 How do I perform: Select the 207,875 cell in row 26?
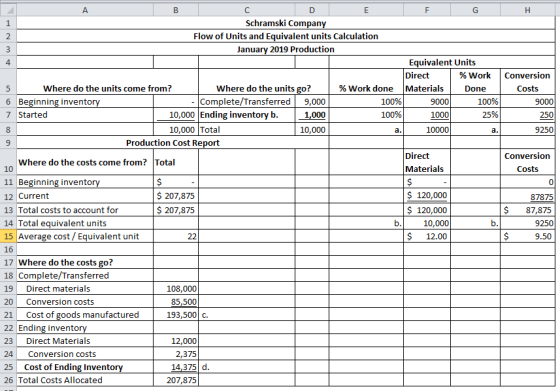click(176, 380)
